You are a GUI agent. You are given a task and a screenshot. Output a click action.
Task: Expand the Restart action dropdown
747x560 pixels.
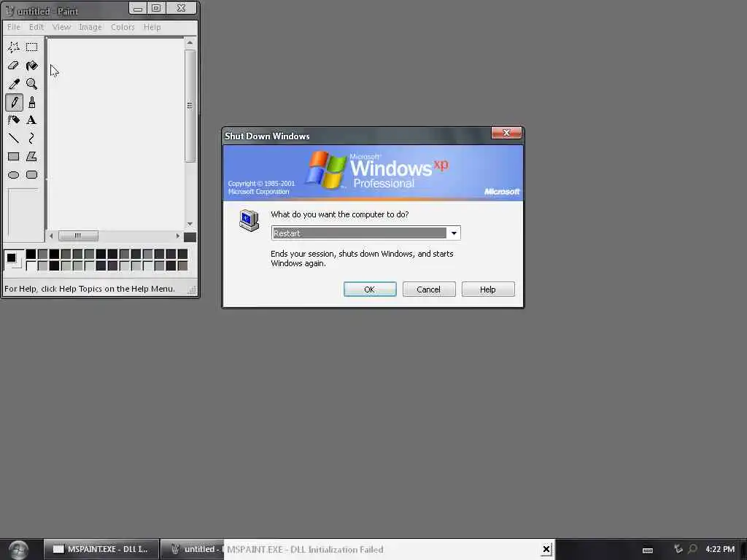click(454, 233)
